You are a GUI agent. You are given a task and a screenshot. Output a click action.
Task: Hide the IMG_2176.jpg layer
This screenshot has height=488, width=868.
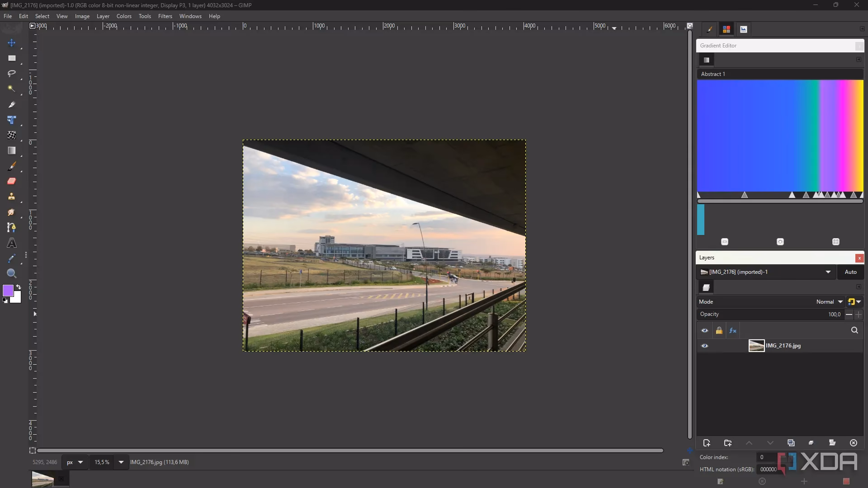coord(705,346)
